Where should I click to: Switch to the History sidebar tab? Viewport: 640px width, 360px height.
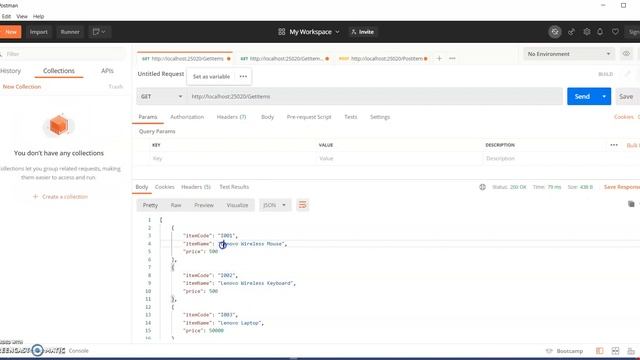coord(11,71)
